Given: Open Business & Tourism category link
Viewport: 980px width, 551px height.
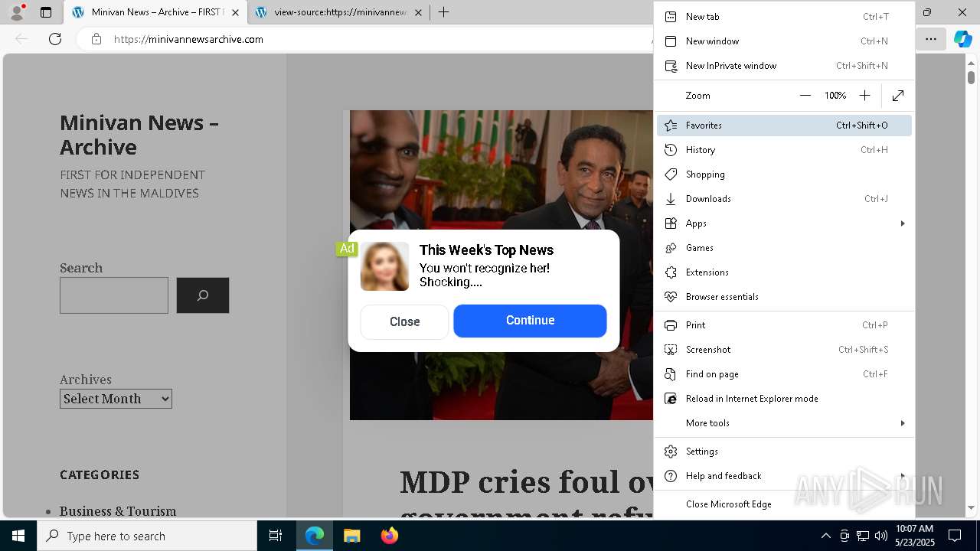Looking at the screenshot, I should pos(118,511).
